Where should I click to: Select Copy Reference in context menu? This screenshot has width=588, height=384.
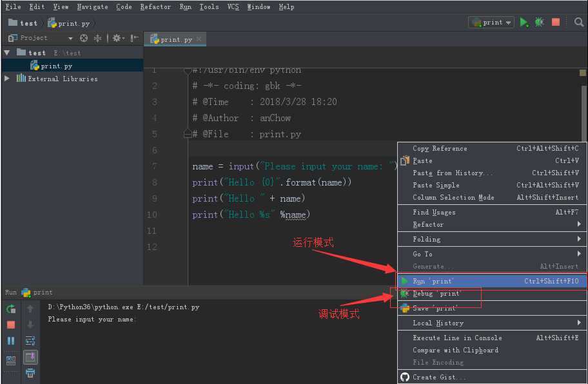[492, 148]
